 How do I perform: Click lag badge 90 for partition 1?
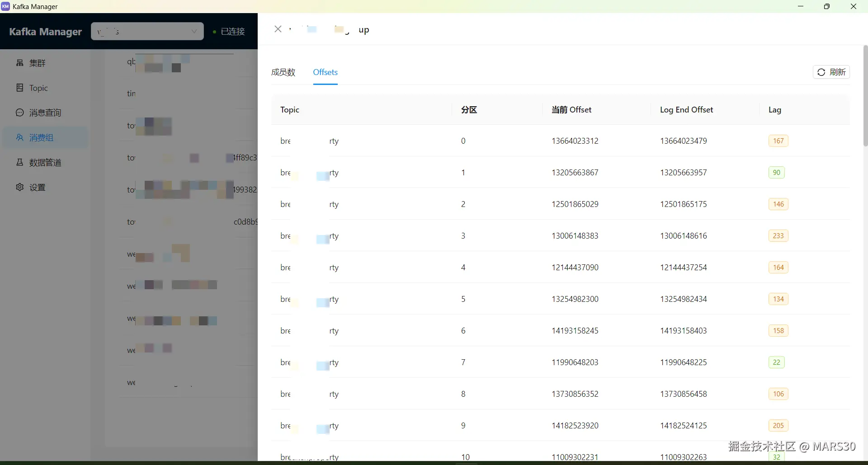[777, 173]
